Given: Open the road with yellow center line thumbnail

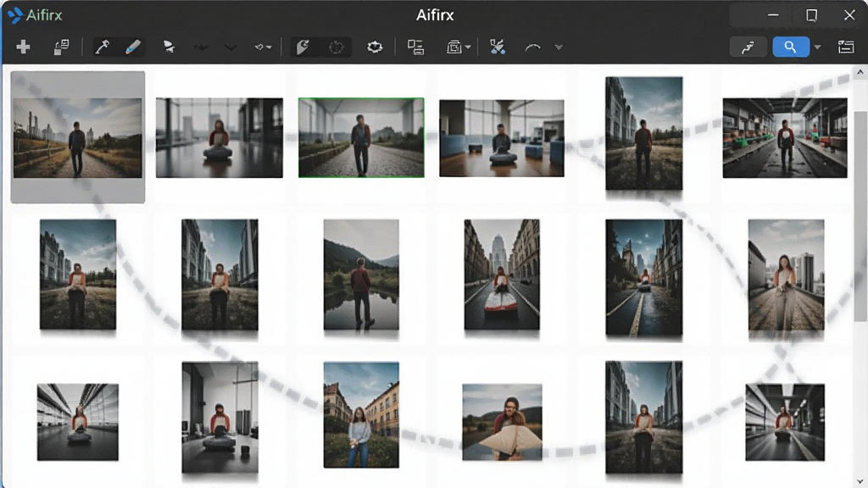Looking at the screenshot, I should [644, 277].
